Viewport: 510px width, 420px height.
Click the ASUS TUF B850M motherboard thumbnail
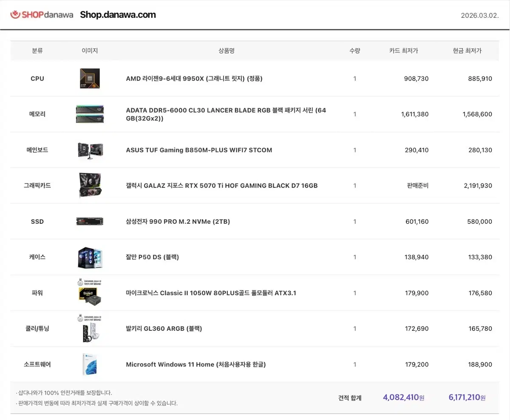point(90,150)
